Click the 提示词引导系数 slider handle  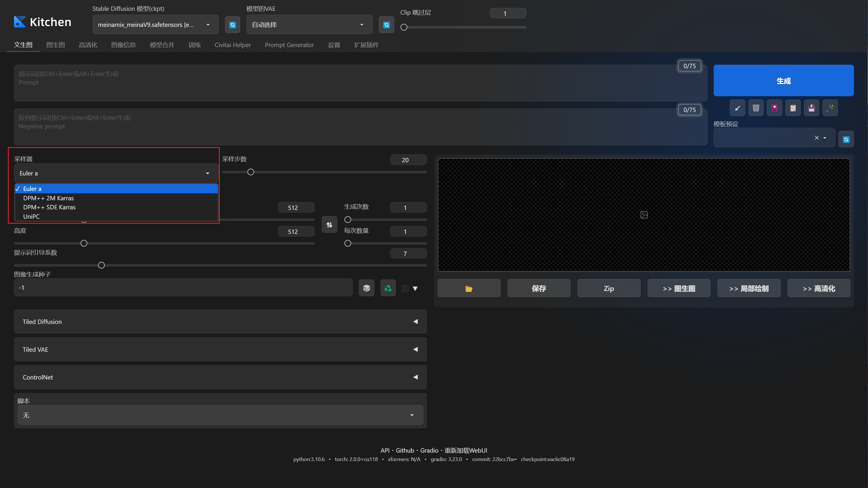(101, 265)
